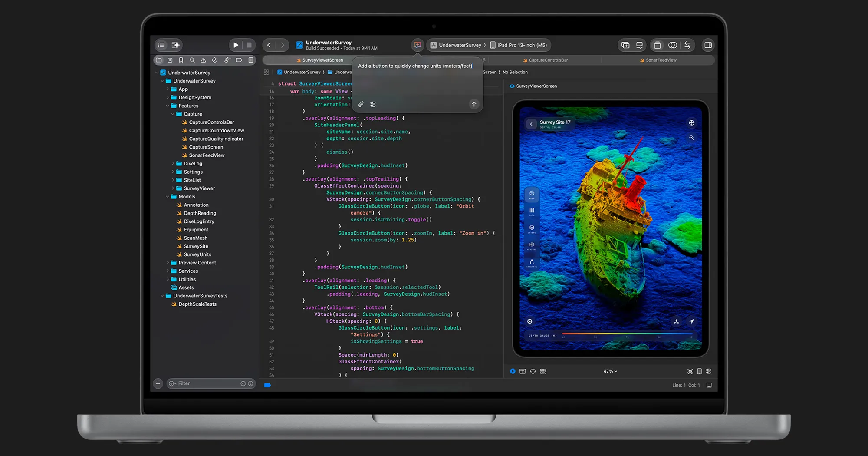This screenshot has width=868, height=456.
Task: Click the preview snapshot camera icon
Action: (690, 371)
